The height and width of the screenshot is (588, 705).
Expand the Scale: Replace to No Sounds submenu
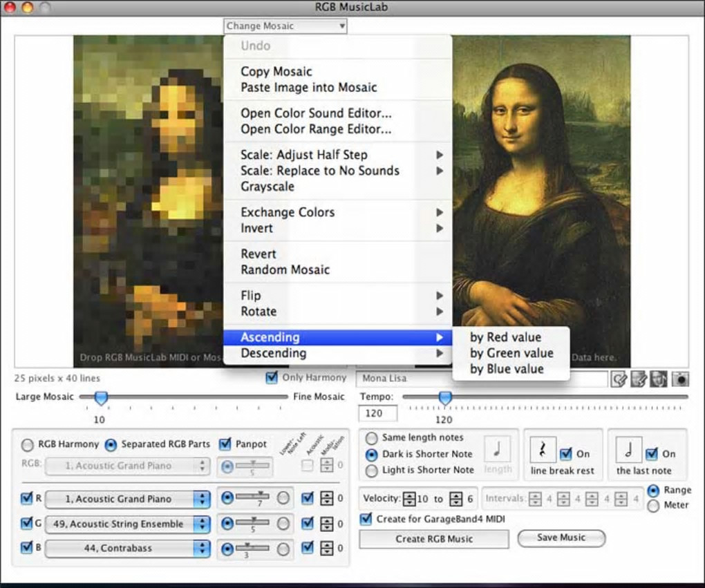tap(338, 171)
